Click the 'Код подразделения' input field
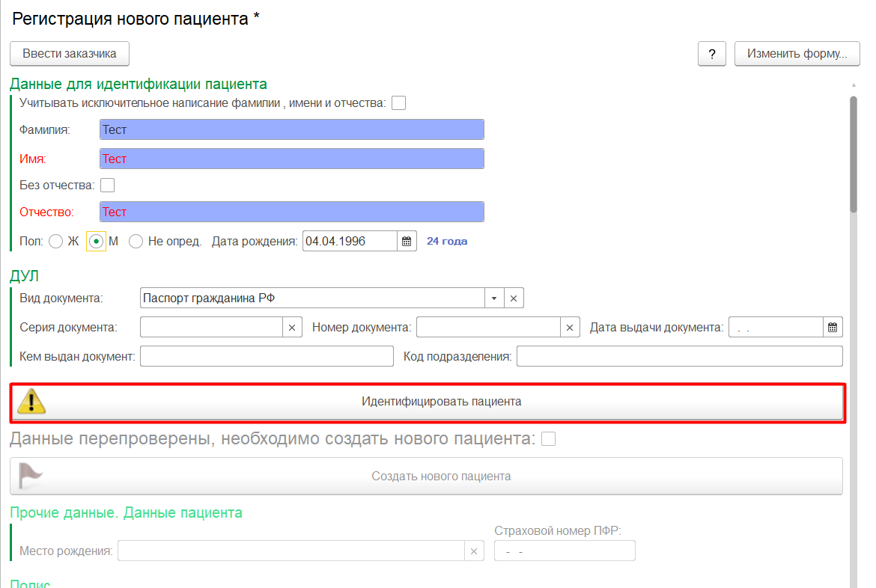 point(679,356)
